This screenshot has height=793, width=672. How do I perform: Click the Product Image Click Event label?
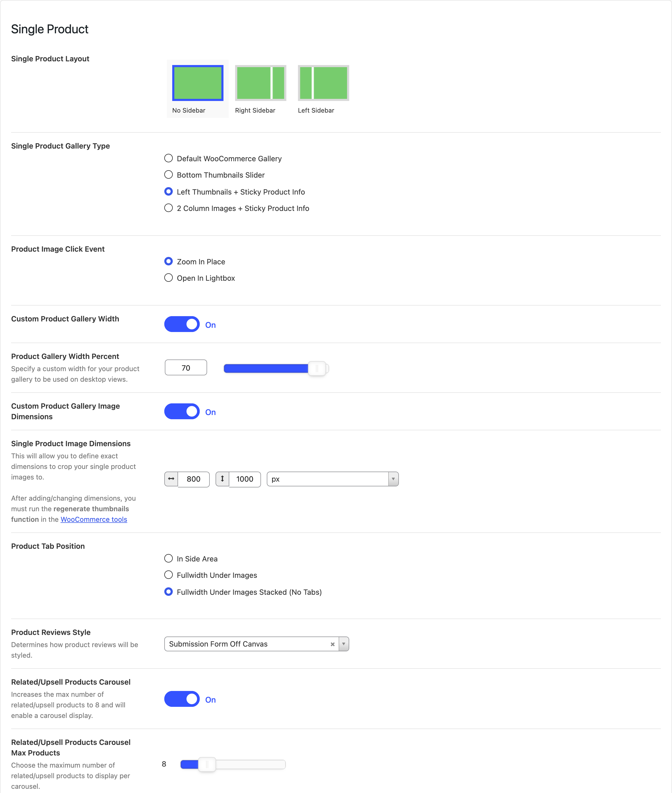click(x=58, y=249)
